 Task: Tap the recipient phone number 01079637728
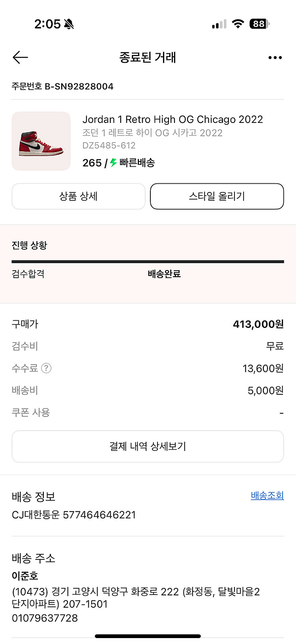[x=45, y=618]
